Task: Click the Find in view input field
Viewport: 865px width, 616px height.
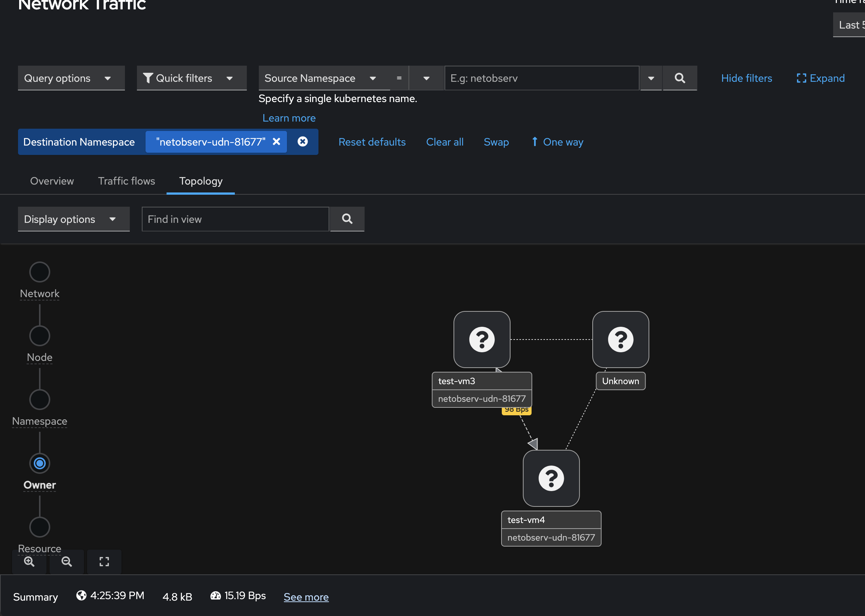Action: [235, 219]
